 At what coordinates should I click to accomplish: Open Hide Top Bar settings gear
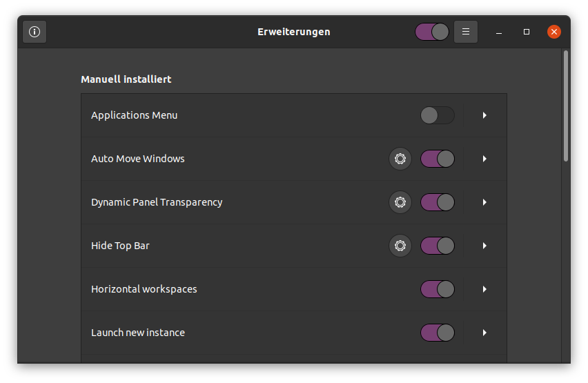(x=400, y=246)
